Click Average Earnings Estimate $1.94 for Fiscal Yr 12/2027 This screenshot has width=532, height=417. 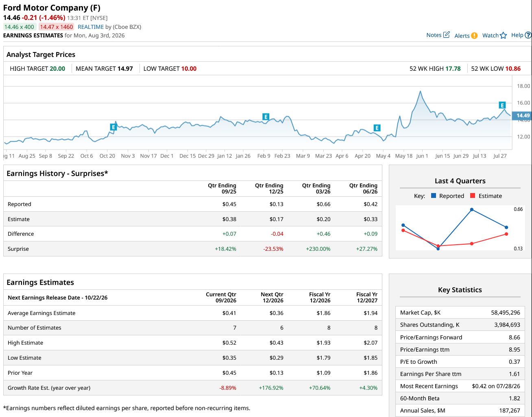coord(371,313)
